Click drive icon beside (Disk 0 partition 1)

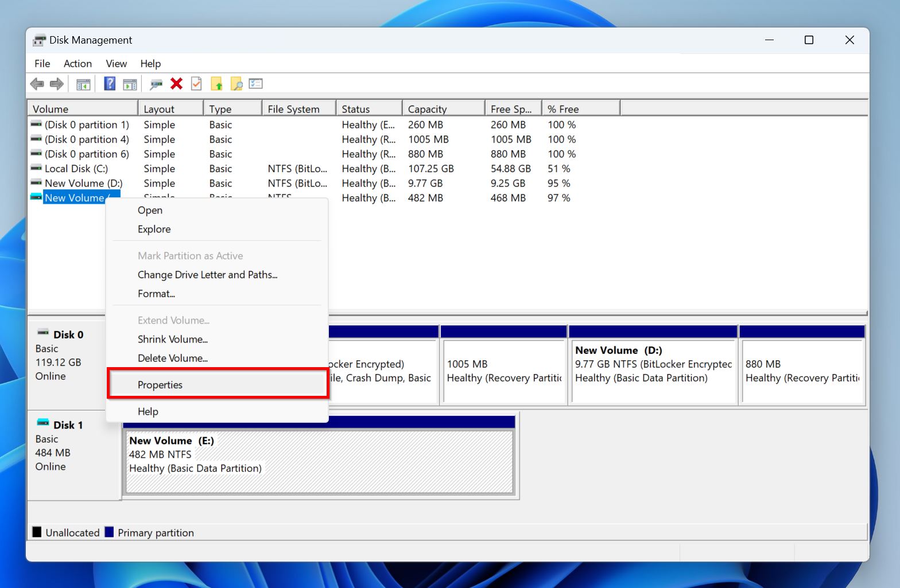36,124
